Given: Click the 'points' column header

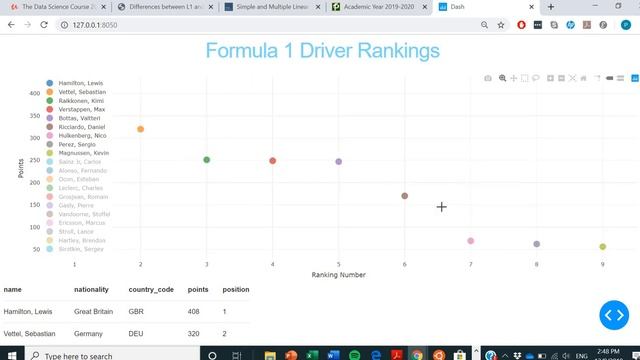Looking at the screenshot, I should (x=198, y=289).
